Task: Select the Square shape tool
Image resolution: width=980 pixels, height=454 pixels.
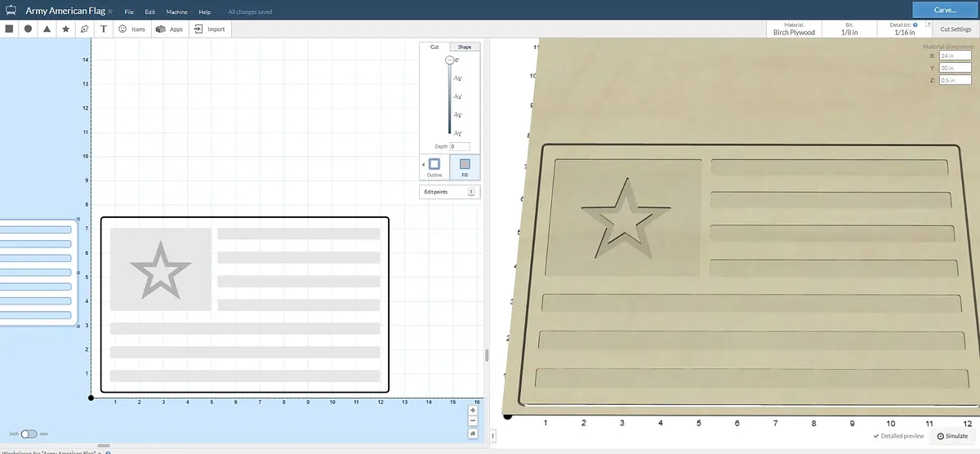Action: pyautogui.click(x=10, y=29)
